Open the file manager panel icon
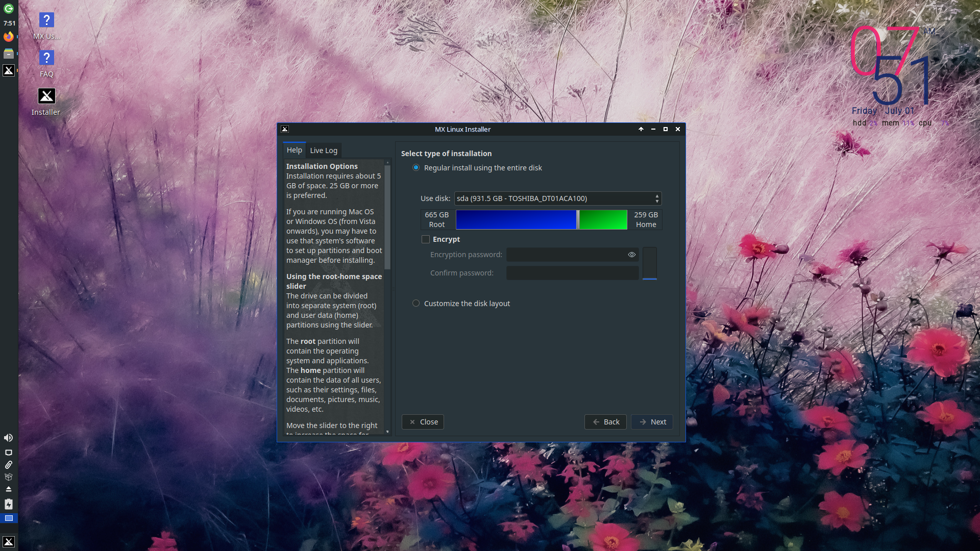The width and height of the screenshot is (980, 551). [x=9, y=54]
